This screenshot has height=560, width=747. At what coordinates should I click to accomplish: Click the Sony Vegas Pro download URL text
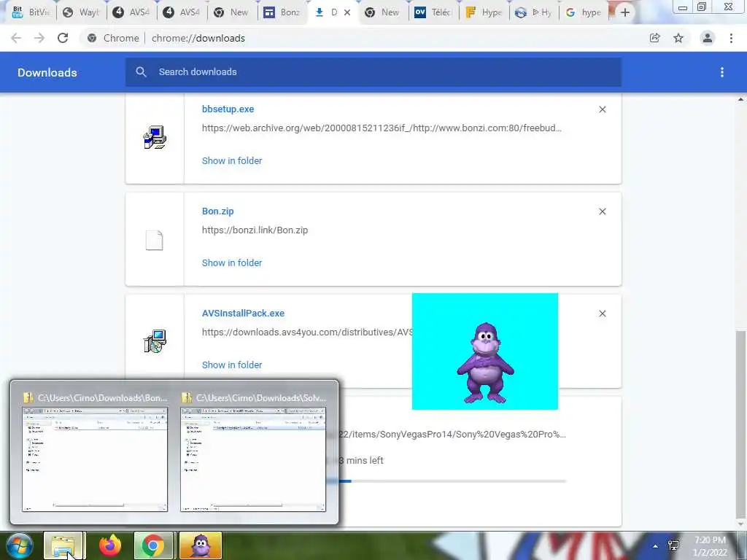coord(452,435)
